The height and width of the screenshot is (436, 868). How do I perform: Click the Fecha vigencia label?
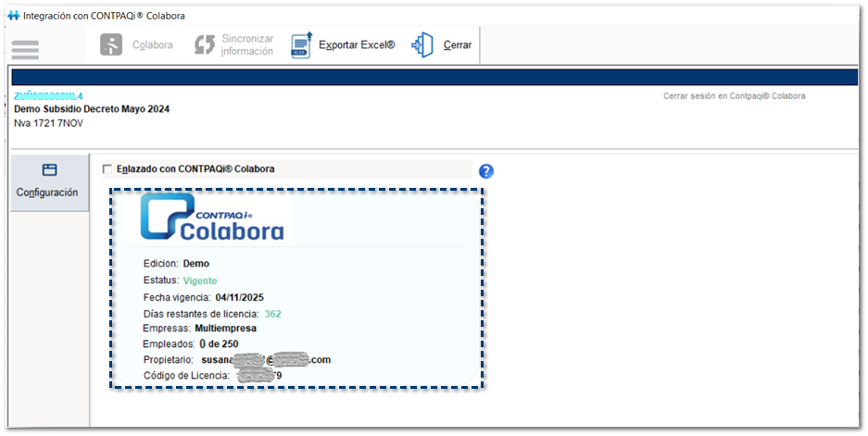(177, 298)
